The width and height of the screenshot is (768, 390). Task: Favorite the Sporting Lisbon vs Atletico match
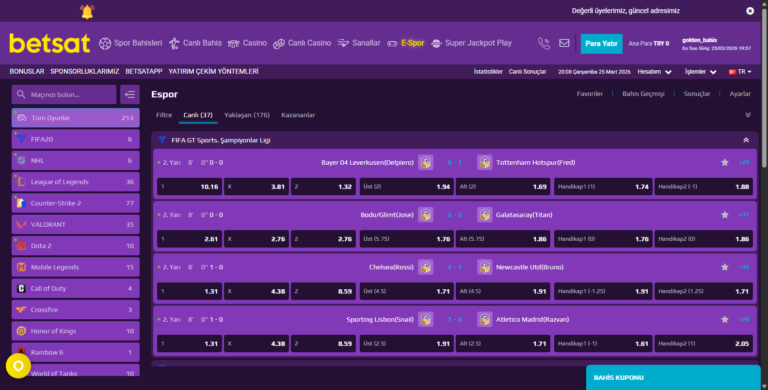point(724,319)
